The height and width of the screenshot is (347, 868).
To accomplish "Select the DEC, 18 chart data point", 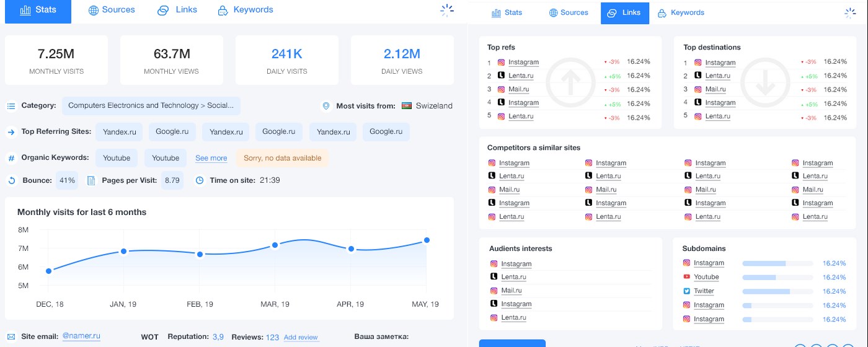I will coord(48,271).
